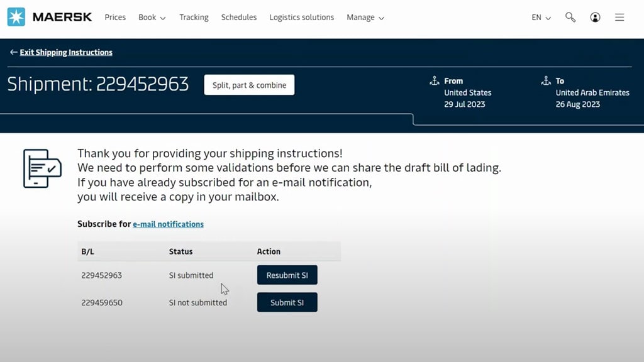Select Tracking in the navigation bar
Screen dimensions: 644x362
click(194, 18)
